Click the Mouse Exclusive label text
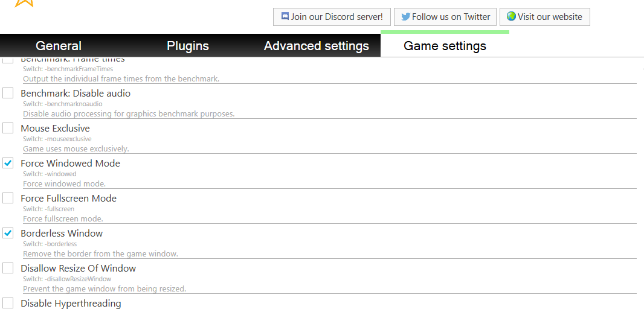 [x=55, y=128]
